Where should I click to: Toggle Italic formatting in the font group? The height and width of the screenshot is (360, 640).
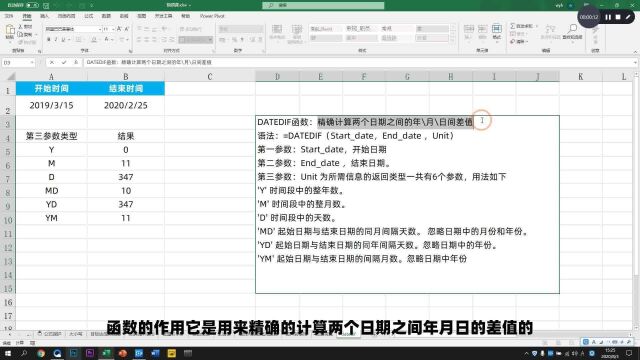coord(56,40)
